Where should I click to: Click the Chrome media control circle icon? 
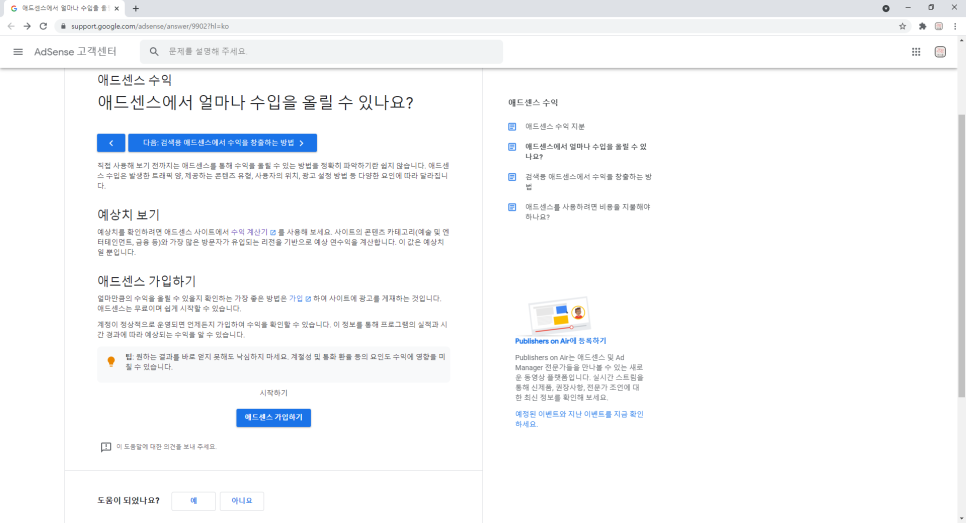(x=886, y=8)
